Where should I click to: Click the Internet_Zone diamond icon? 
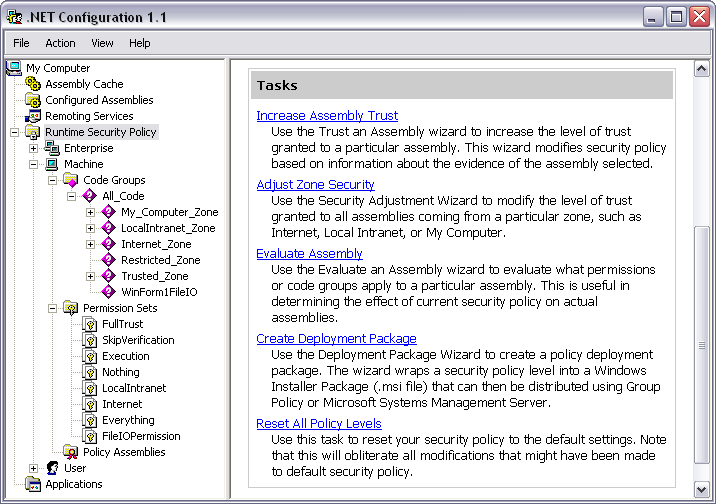tap(108, 244)
